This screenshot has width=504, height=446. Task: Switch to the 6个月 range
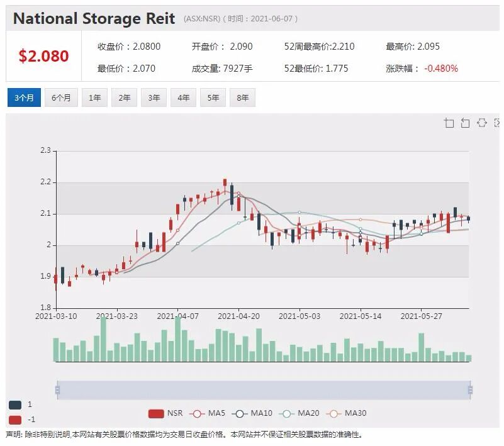click(61, 98)
